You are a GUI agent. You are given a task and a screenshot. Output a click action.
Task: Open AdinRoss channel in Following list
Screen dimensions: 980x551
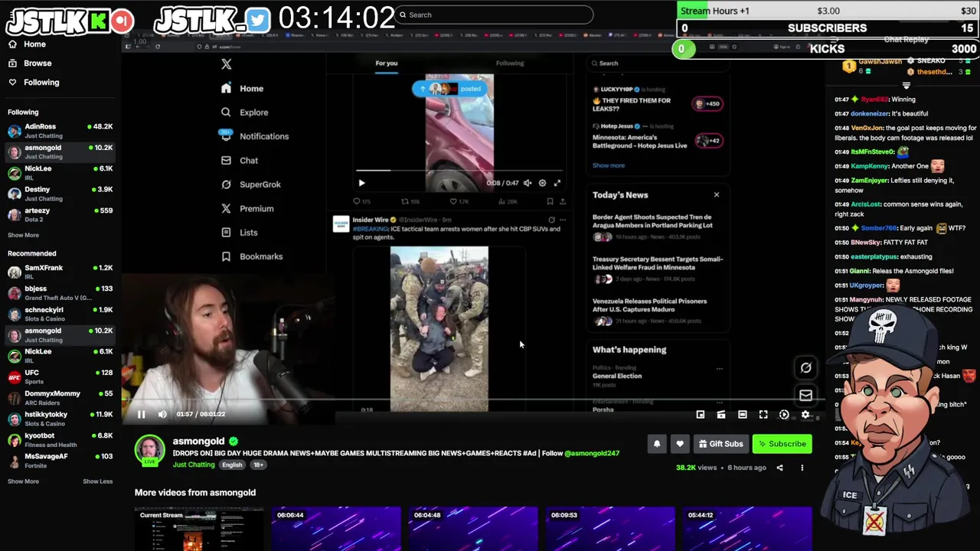click(x=60, y=131)
